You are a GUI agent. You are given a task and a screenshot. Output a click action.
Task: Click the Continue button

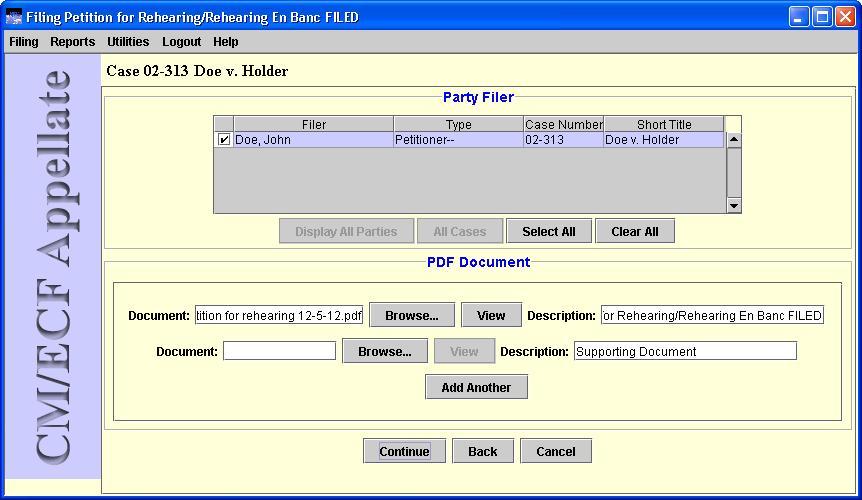(x=404, y=451)
